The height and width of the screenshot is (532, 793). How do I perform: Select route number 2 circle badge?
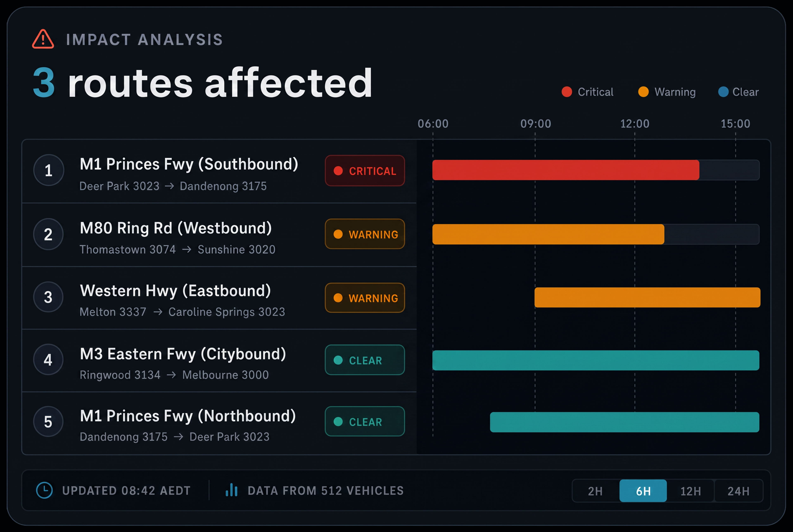48,234
